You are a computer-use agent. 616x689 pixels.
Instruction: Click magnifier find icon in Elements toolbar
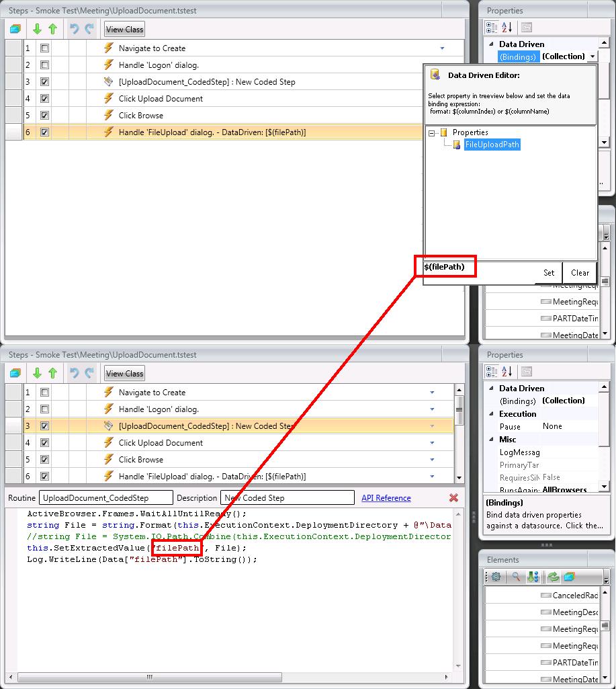516,577
